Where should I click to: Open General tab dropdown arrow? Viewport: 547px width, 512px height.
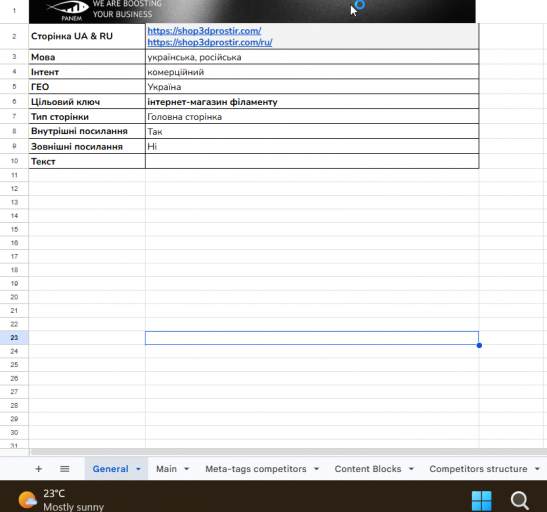click(x=138, y=469)
